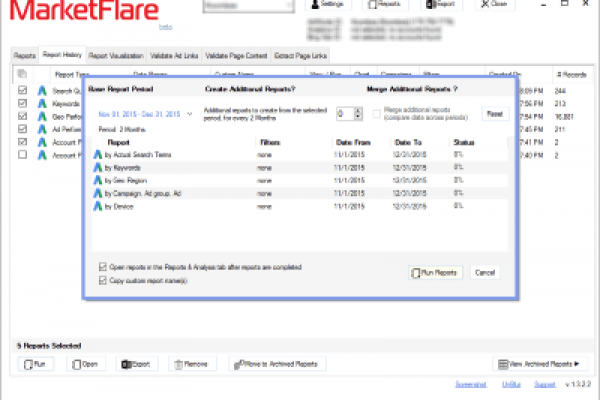Check the unchecked Account row at 7:40 PM
This screenshot has height=400, width=600.
pyautogui.click(x=23, y=155)
